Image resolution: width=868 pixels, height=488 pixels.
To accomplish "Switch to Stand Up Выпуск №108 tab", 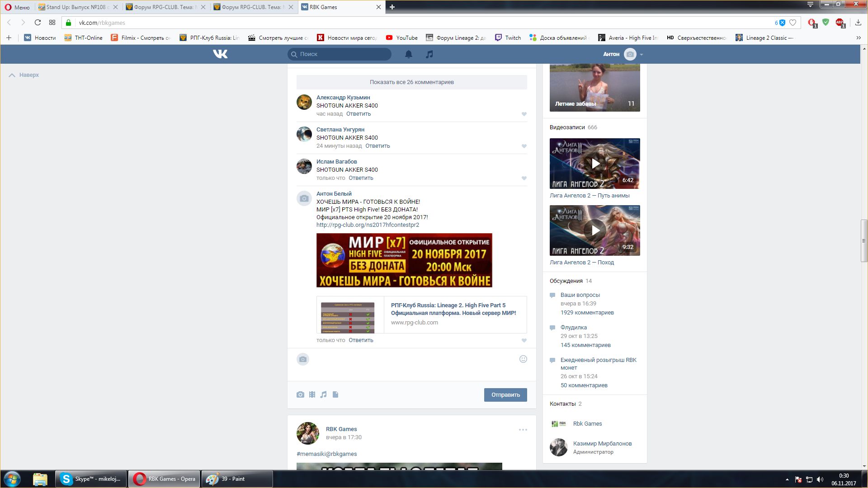I will click(78, 7).
